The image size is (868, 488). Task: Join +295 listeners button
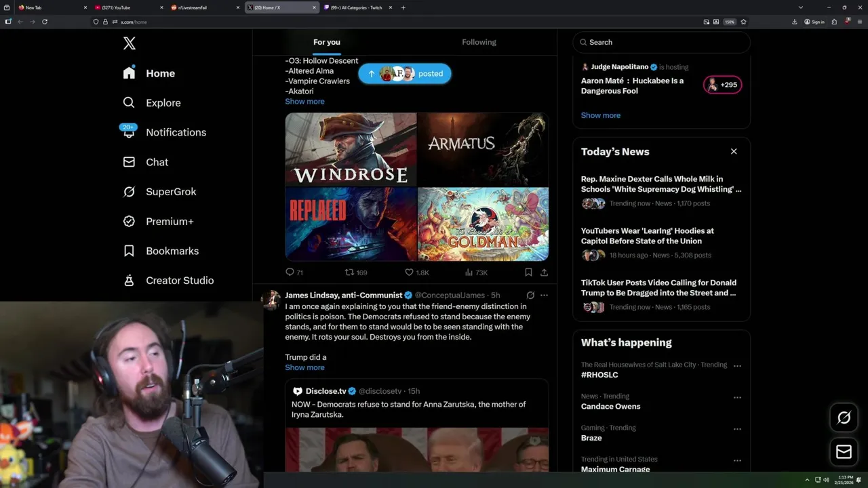(x=723, y=85)
